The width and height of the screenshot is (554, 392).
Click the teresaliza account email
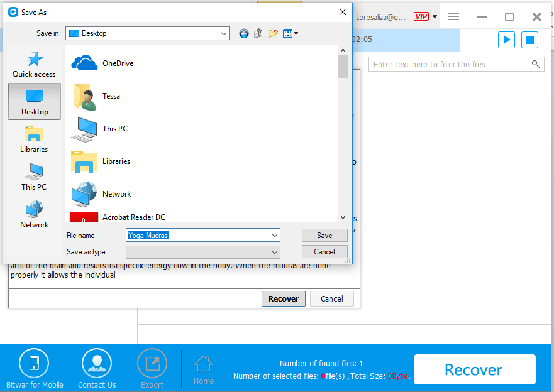380,18
